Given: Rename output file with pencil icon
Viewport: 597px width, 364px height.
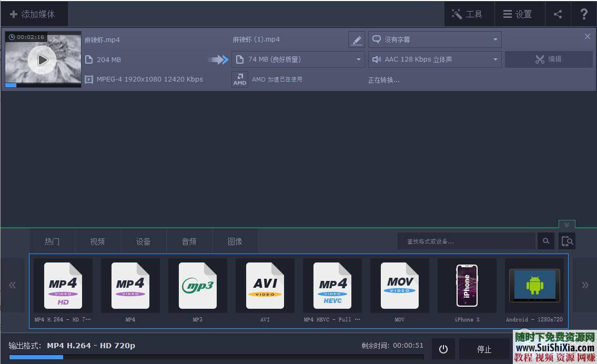Looking at the screenshot, I should click(x=357, y=39).
